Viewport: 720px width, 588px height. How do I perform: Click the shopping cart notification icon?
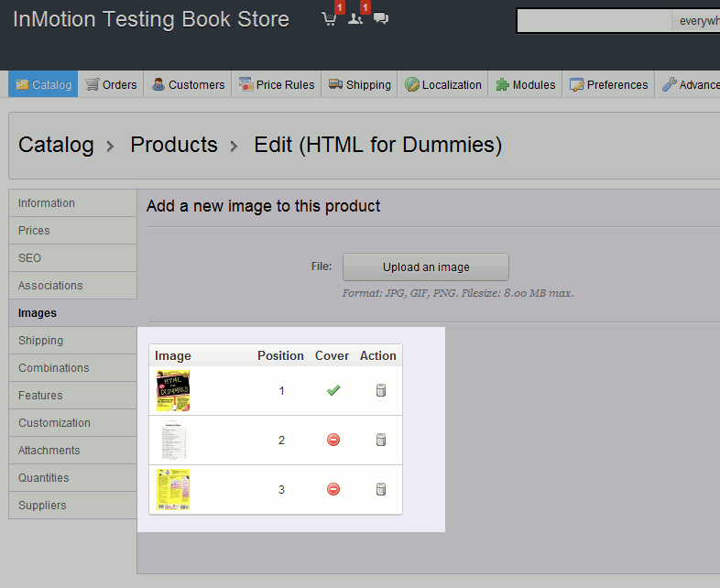pos(329,19)
